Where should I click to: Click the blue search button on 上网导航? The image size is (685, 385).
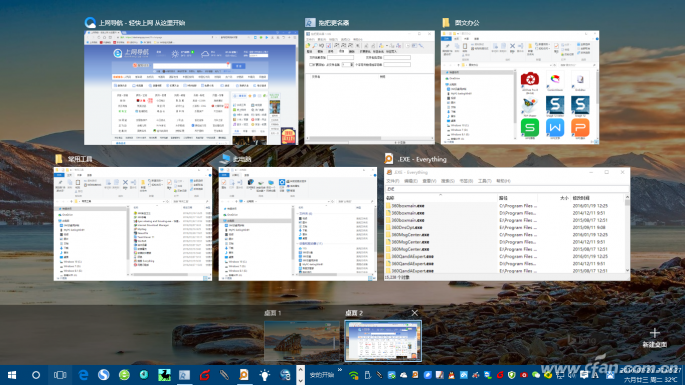click(x=239, y=66)
